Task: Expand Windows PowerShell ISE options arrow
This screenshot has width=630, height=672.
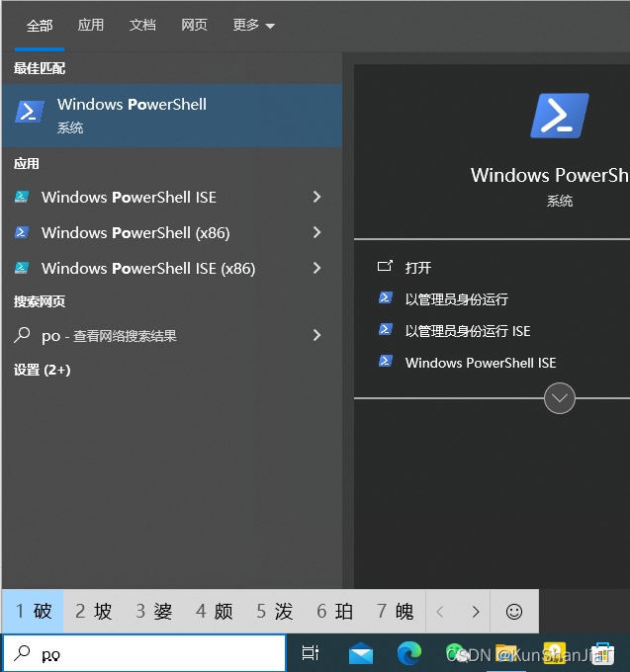Action: click(316, 197)
